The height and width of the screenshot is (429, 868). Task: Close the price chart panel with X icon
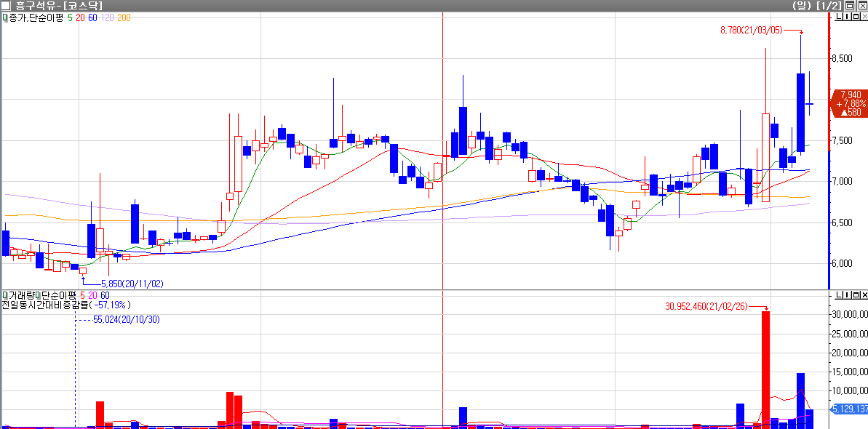tap(864, 17)
